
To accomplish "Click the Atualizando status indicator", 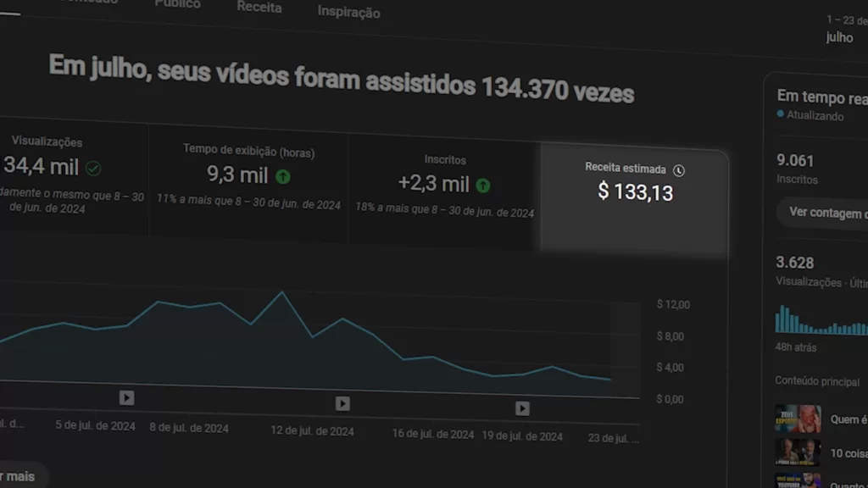I will 810,115.
